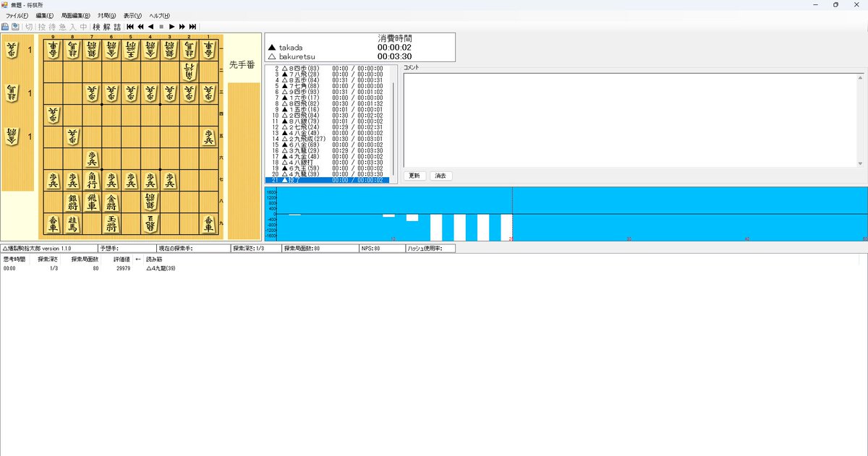Click the 評価値 value 29979

122,268
